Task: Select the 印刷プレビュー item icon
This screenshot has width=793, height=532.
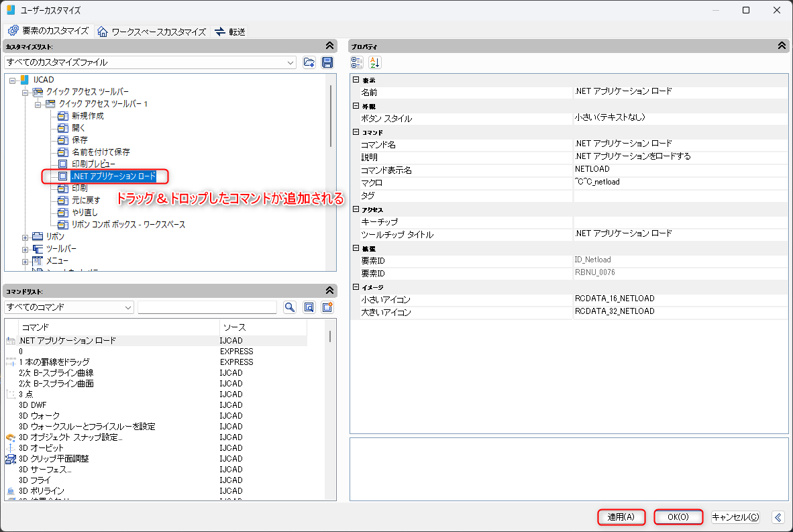Action: click(x=62, y=164)
